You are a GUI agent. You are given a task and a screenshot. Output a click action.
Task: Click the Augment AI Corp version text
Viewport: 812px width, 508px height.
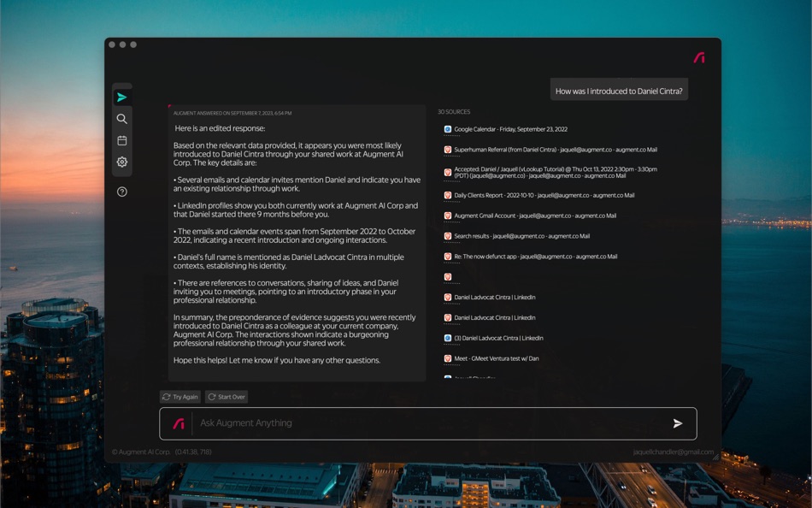(x=162, y=452)
